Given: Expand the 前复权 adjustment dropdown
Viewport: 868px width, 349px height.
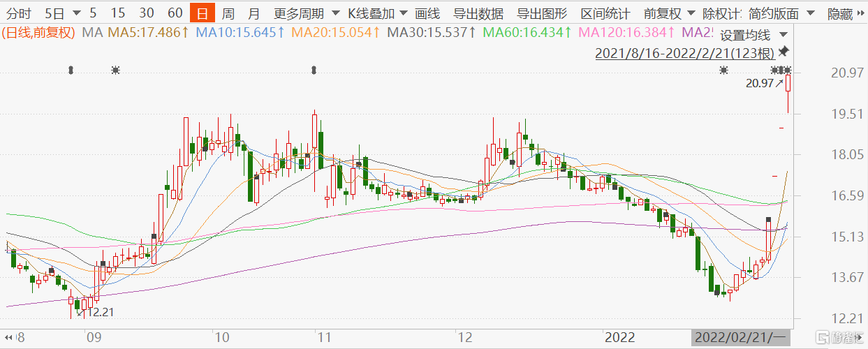Looking at the screenshot, I should tap(691, 13).
